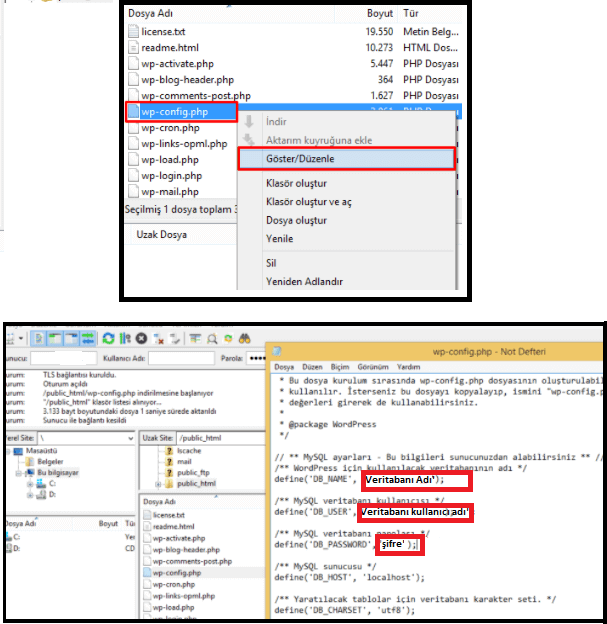Image resolution: width=607 pixels, height=624 pixels.
Task: Toggle the message log view icon
Action: pos(41,339)
